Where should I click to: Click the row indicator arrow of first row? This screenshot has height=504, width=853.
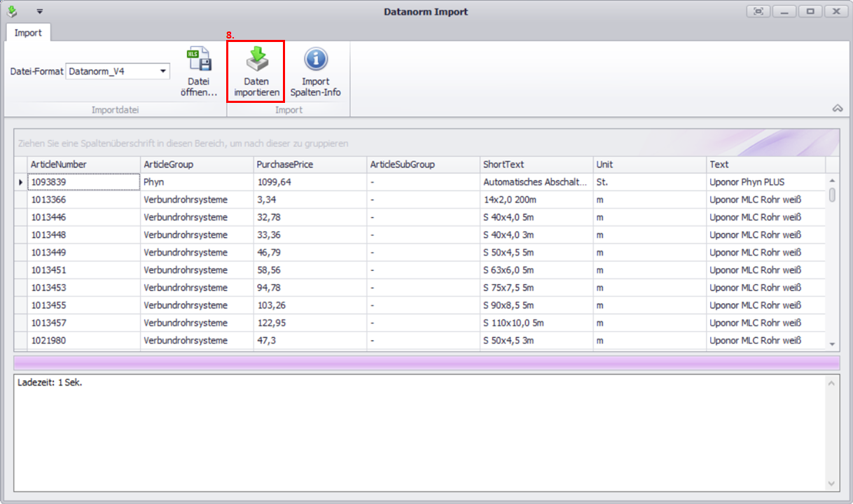(x=20, y=182)
